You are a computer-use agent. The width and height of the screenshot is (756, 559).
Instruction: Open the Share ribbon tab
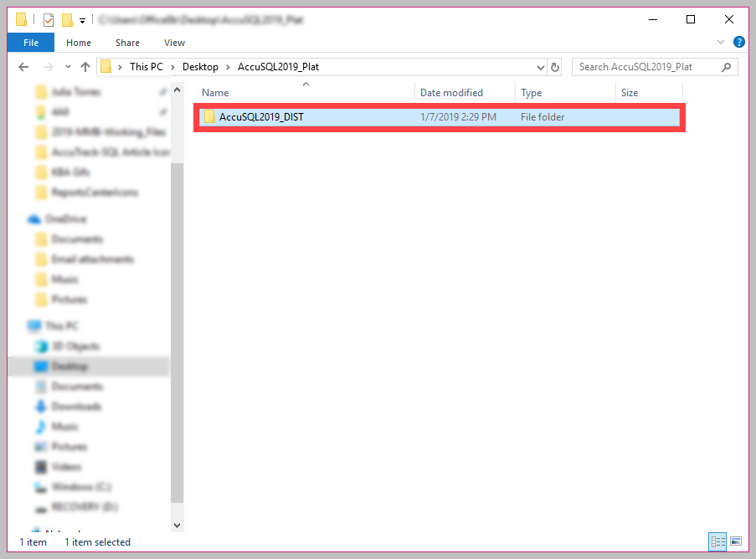(127, 43)
